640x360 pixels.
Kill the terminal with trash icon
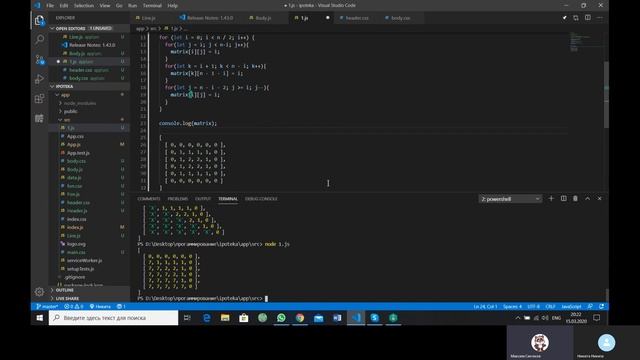pyautogui.click(x=575, y=198)
